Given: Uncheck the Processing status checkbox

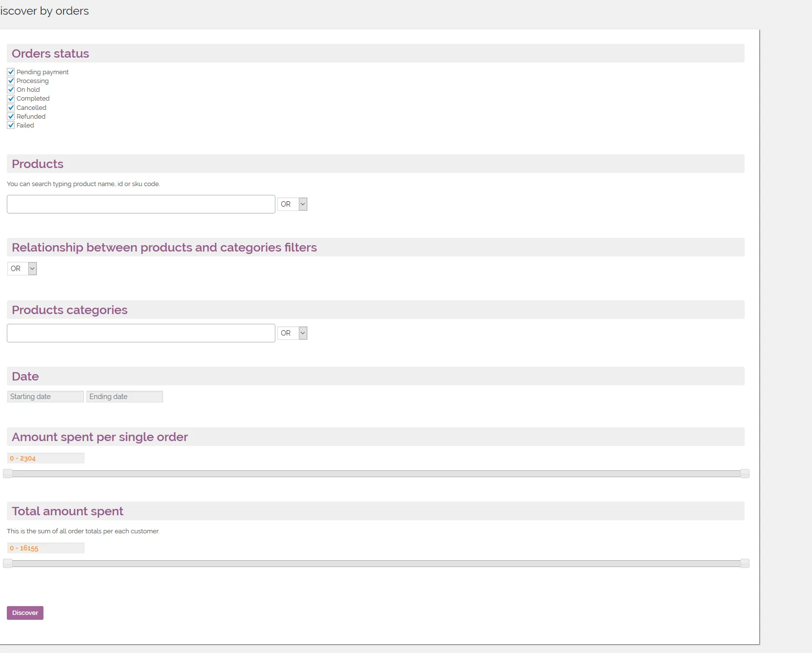Looking at the screenshot, I should pyautogui.click(x=11, y=81).
